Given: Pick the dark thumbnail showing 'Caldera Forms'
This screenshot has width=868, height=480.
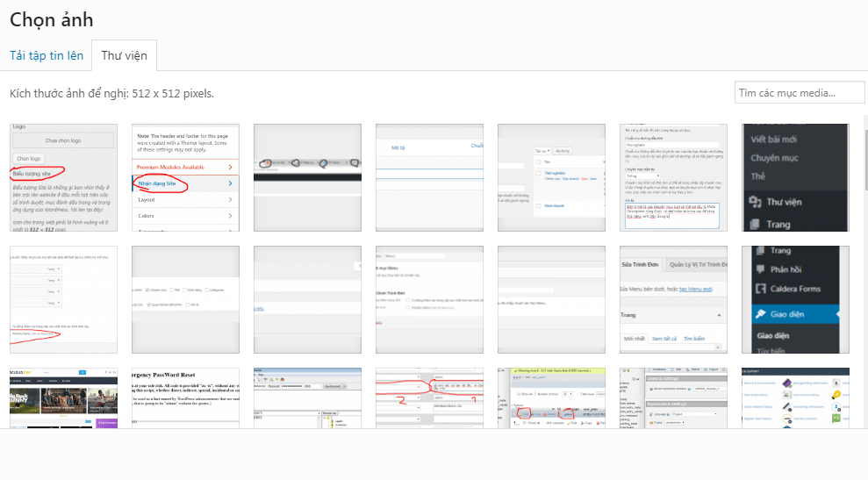Looking at the screenshot, I should (795, 299).
